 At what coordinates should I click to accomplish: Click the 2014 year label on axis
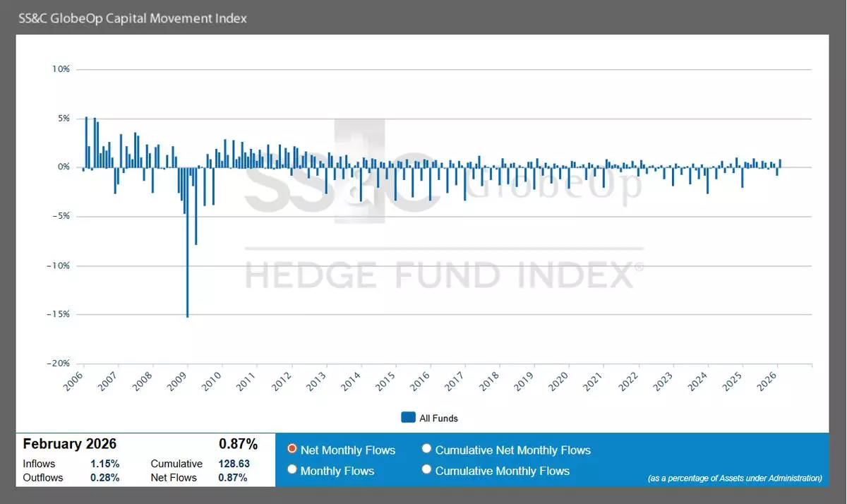pyautogui.click(x=351, y=382)
